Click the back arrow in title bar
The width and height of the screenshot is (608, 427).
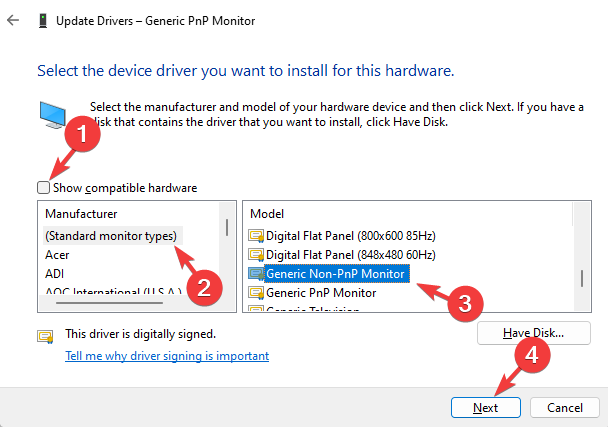coord(12,19)
